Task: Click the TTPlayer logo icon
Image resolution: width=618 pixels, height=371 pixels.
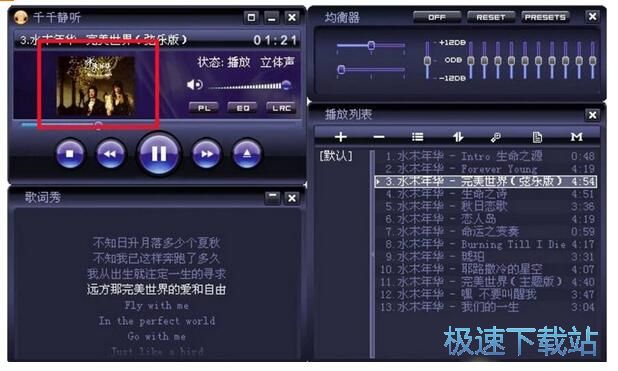Action: tap(20, 17)
